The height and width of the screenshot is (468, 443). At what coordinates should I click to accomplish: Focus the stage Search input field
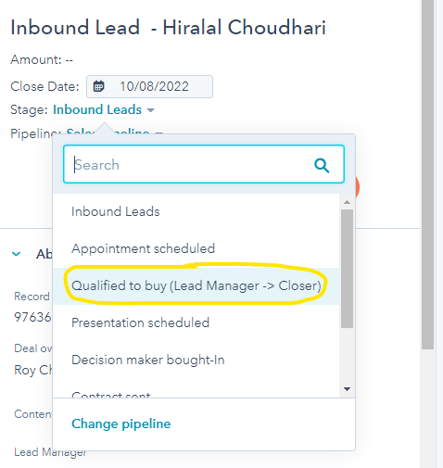(204, 164)
